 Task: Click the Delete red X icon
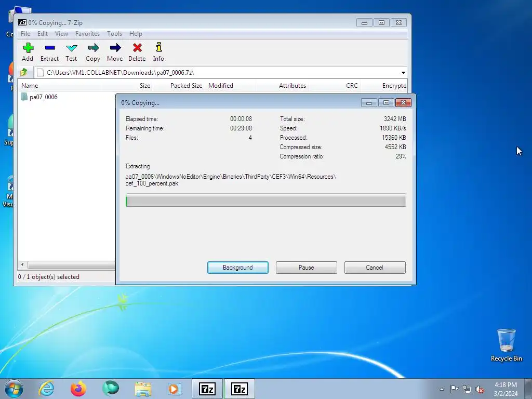[x=137, y=48]
